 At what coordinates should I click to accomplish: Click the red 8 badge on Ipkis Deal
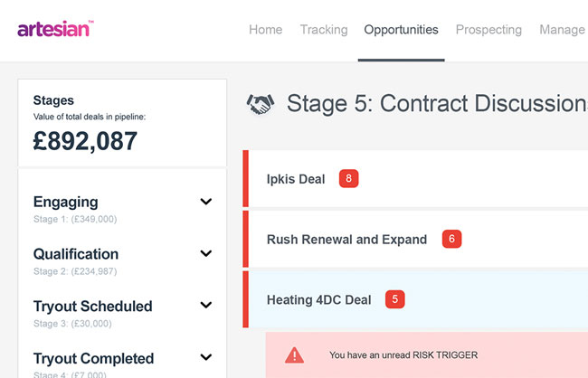[348, 178]
